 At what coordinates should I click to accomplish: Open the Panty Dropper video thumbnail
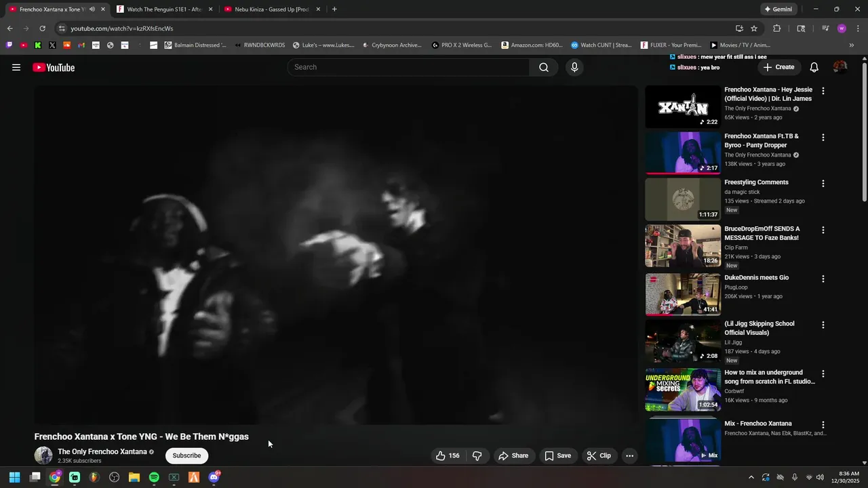click(x=683, y=152)
